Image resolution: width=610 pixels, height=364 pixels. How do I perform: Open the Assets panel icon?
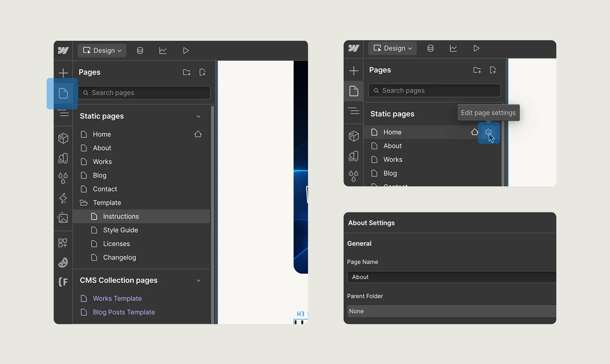click(x=63, y=218)
